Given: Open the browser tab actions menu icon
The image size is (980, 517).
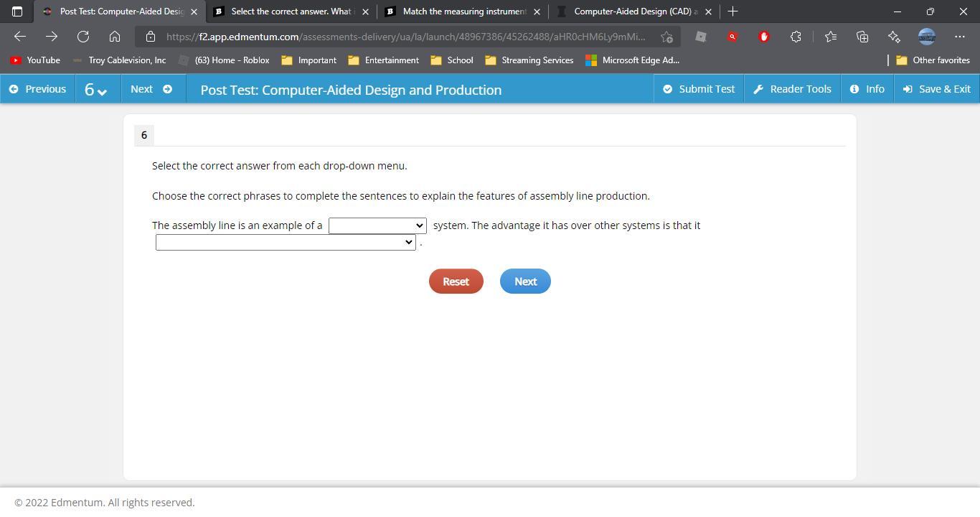Looking at the screenshot, I should (x=17, y=11).
